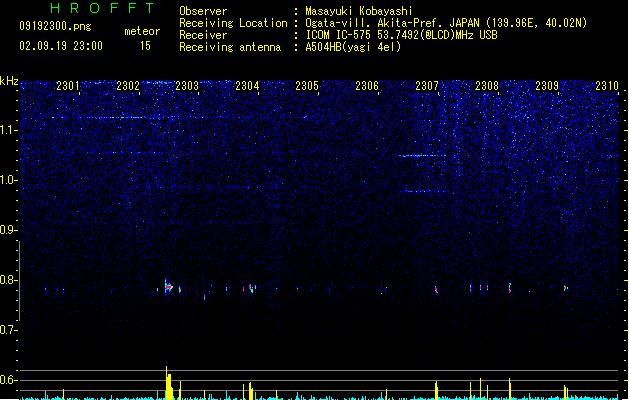Viewport: 629px width, 400px height.
Task: Click time marker 2309
Action: tap(547, 85)
